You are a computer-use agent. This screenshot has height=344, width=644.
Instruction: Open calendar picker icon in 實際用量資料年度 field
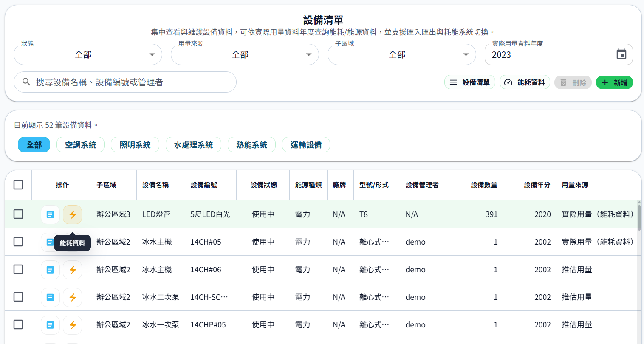click(621, 54)
